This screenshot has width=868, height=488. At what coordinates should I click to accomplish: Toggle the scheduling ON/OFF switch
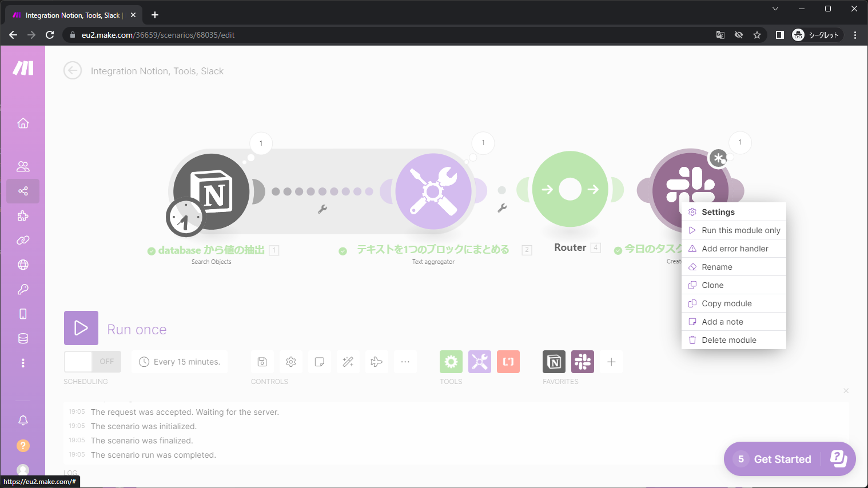click(93, 362)
